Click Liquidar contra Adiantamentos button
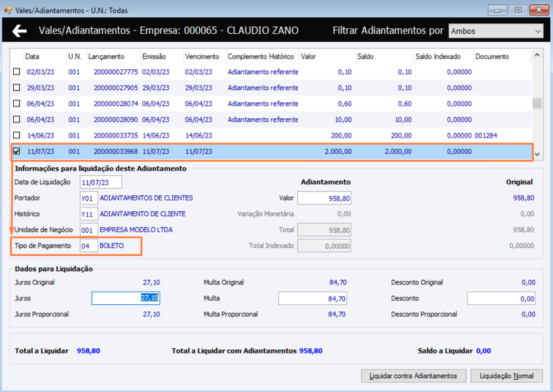The height and width of the screenshot is (392, 553). (x=413, y=376)
